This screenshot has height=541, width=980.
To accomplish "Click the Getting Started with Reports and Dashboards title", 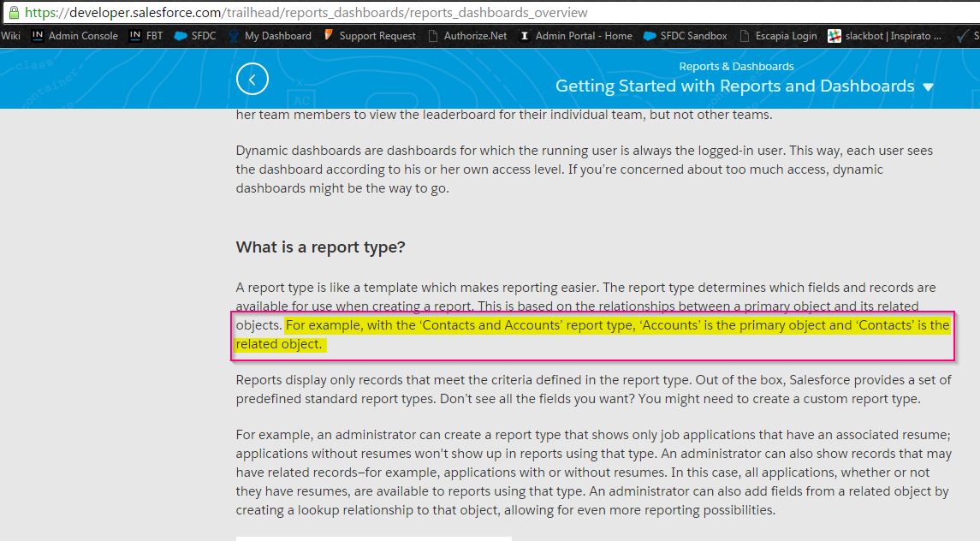I will (x=735, y=86).
